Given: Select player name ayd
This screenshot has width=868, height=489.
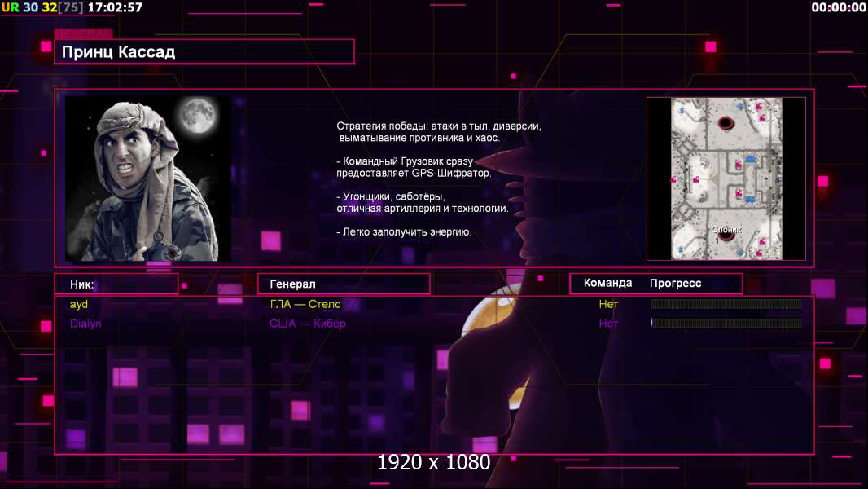Looking at the screenshot, I should coord(79,304).
